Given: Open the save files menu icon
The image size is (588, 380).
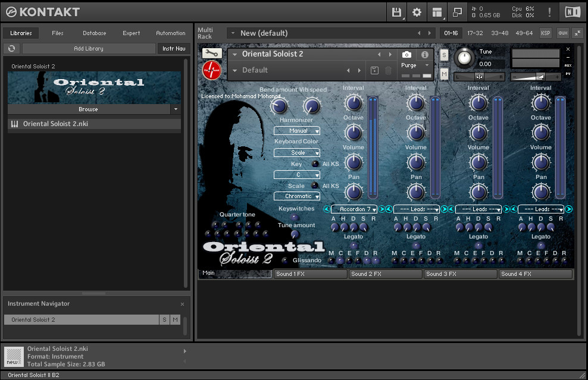Looking at the screenshot, I should (x=396, y=12).
